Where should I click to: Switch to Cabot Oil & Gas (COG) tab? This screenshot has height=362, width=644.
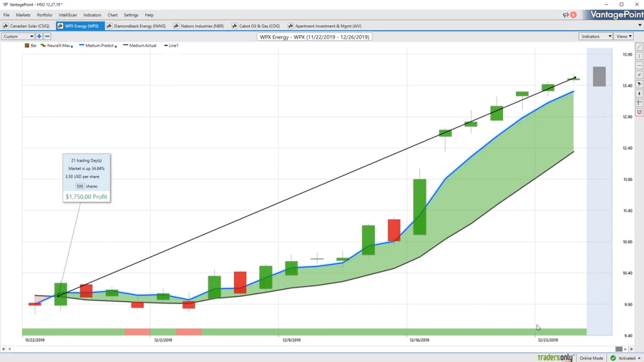coord(256,26)
